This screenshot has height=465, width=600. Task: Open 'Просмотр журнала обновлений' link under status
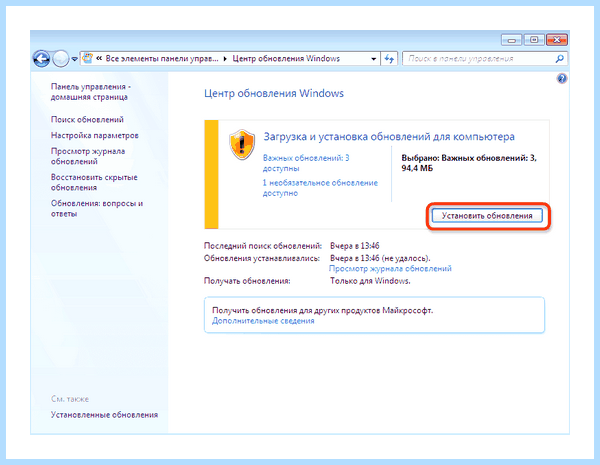(390, 268)
